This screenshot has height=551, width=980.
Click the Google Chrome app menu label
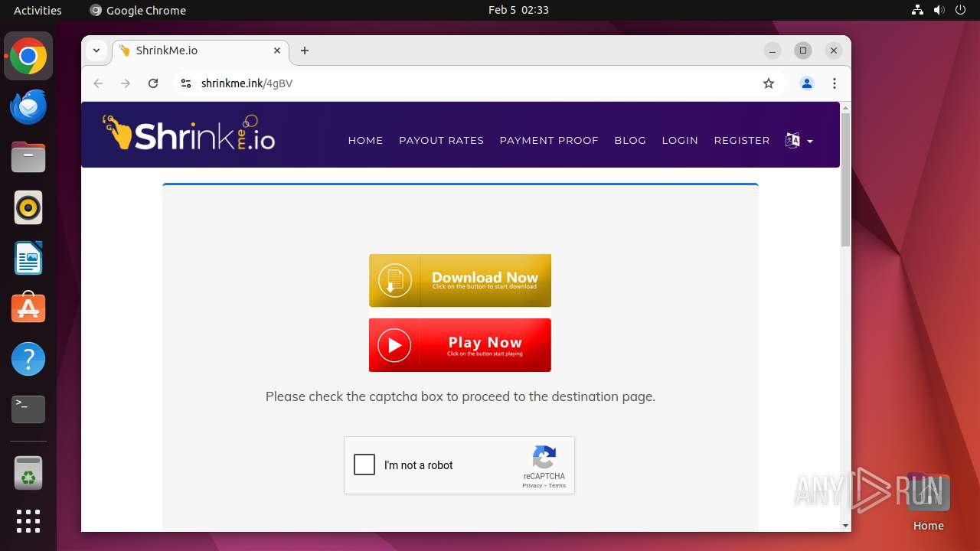tap(138, 10)
